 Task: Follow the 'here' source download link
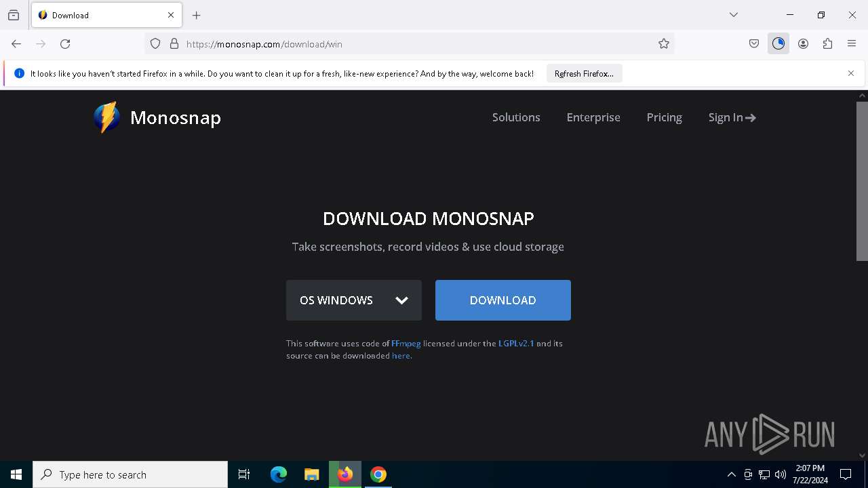pyautogui.click(x=401, y=356)
